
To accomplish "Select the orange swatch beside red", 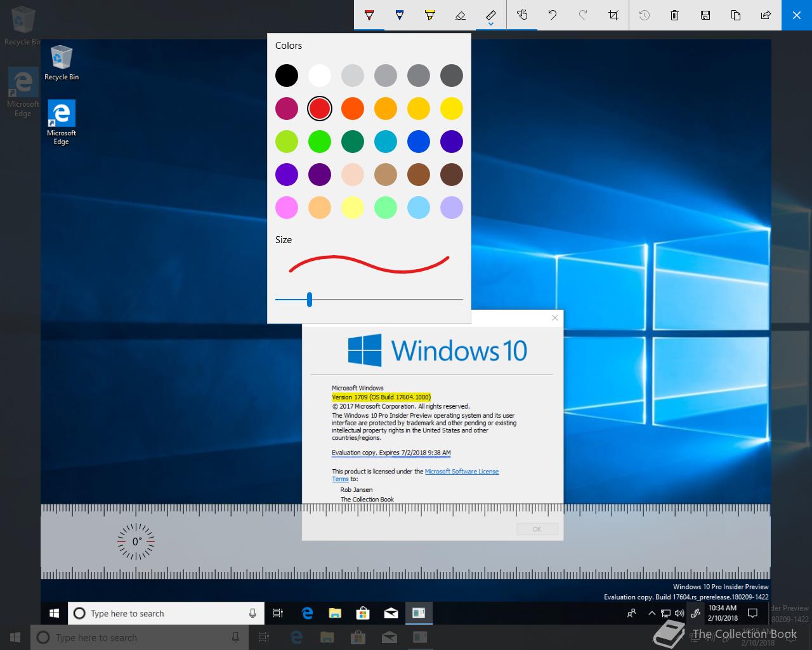I will [353, 109].
